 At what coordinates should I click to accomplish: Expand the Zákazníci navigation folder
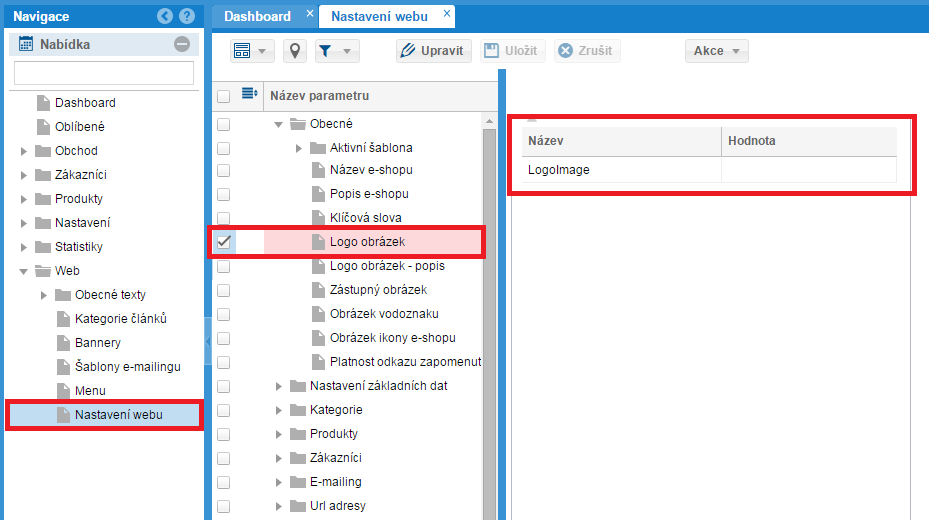click(x=24, y=175)
